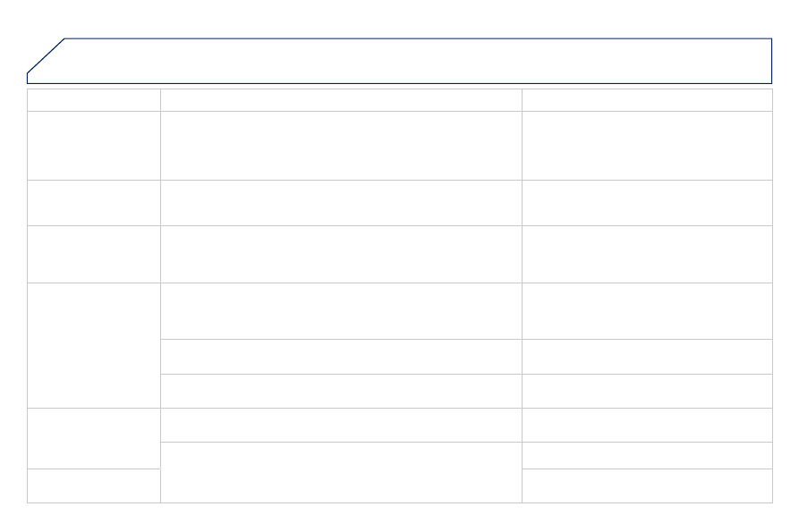This screenshot has height=532, width=799.
Task: Select merged middle cell in the table's final rows
Action: click(342, 472)
